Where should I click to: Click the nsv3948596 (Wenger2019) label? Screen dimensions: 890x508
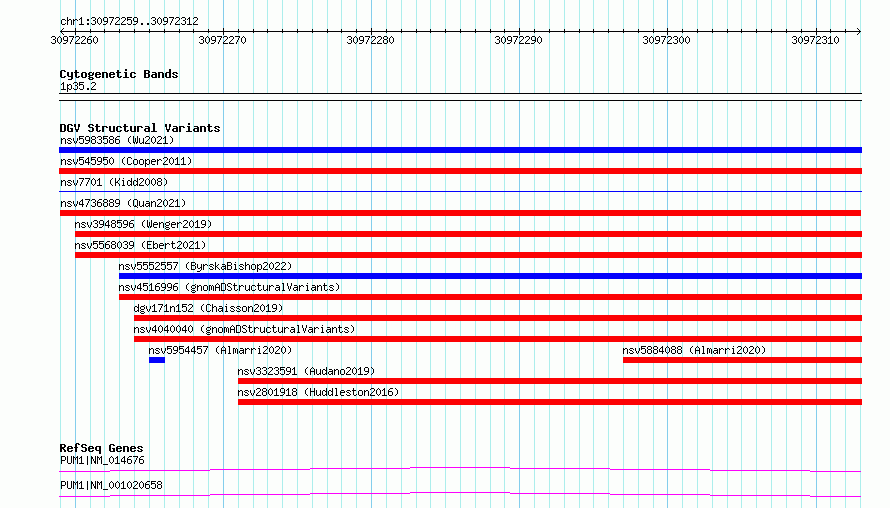143,224
